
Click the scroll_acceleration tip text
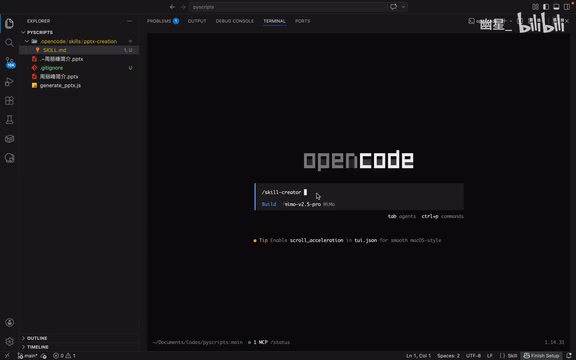click(x=316, y=240)
